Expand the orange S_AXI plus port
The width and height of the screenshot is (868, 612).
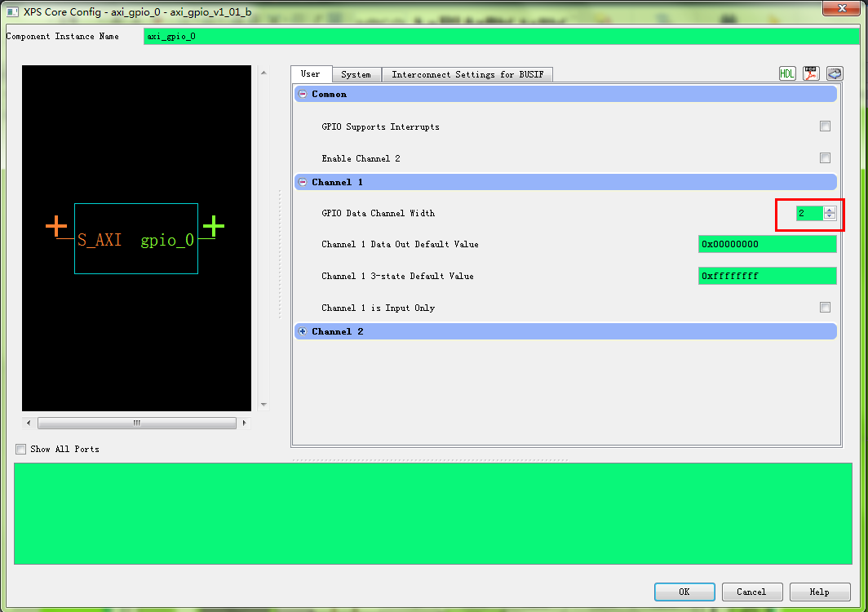coord(55,226)
